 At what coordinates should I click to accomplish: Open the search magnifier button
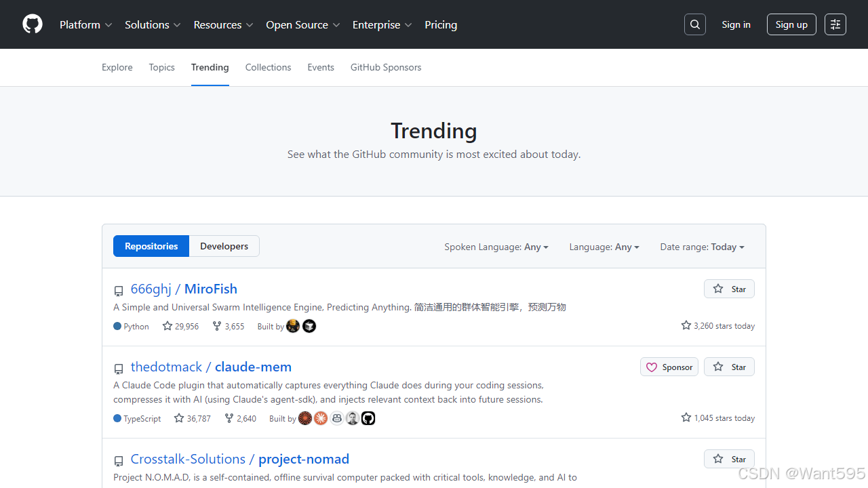tap(695, 24)
